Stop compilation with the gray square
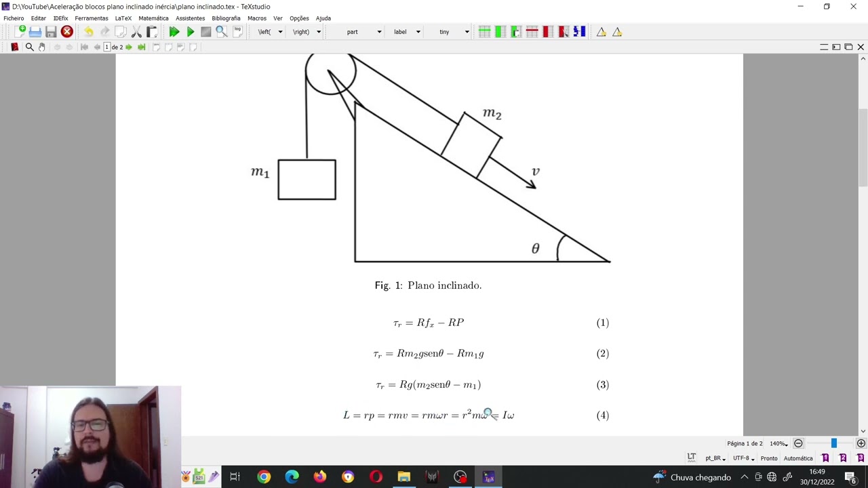 [x=206, y=32]
